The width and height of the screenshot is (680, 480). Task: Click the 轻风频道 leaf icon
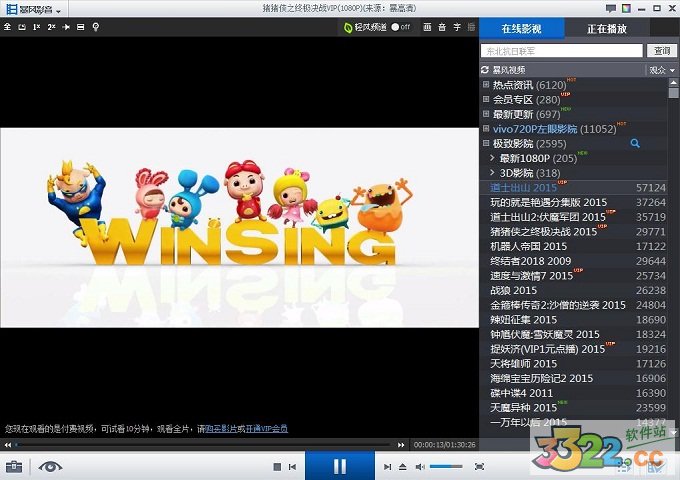click(347, 27)
